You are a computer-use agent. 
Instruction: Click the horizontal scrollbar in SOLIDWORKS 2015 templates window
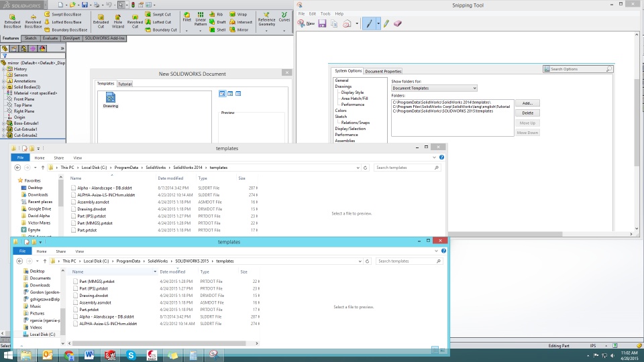click(160, 343)
